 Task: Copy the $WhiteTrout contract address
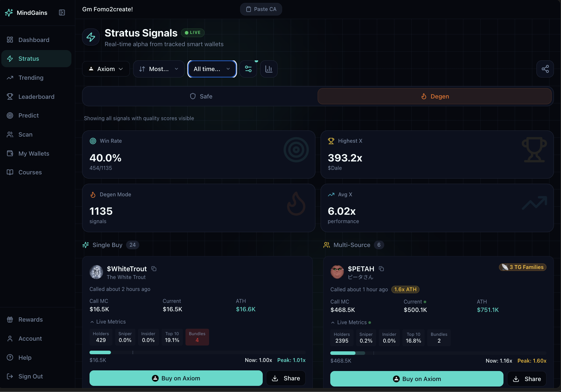pyautogui.click(x=153, y=269)
